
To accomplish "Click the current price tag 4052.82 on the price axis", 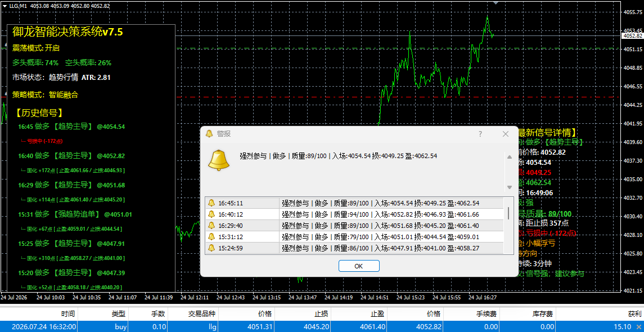I will (x=633, y=36).
